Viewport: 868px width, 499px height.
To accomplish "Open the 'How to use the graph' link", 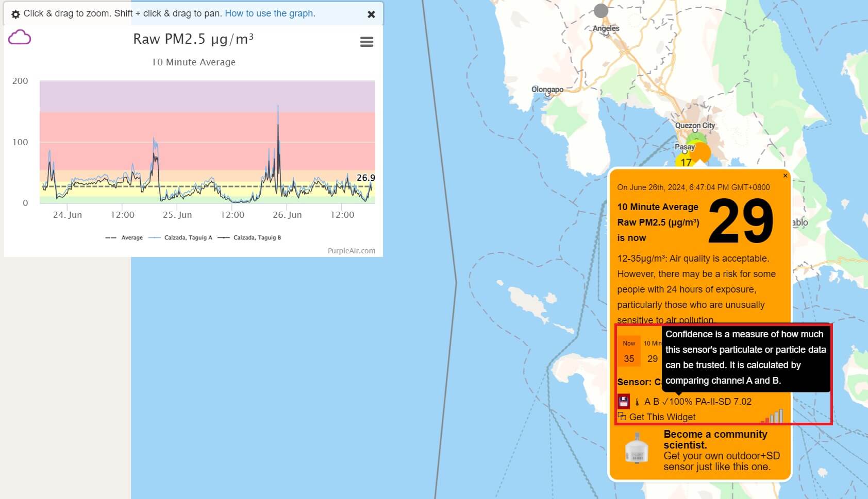I will coord(270,13).
